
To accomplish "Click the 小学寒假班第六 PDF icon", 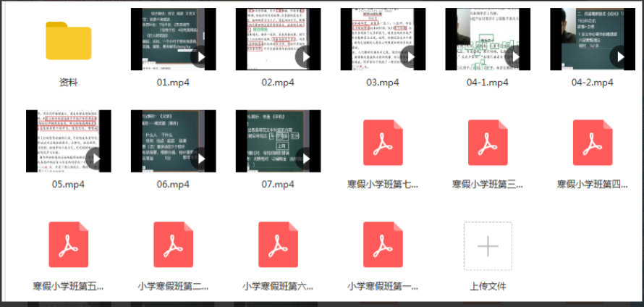I will [278, 245].
